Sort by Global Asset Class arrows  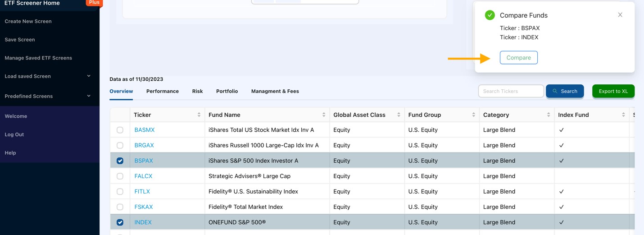(399, 115)
